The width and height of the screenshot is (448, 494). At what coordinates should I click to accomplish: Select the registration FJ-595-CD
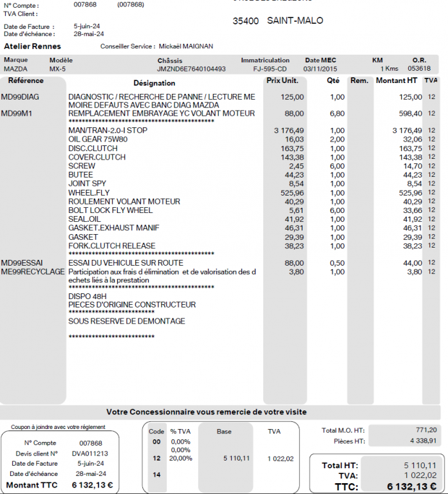click(x=270, y=69)
